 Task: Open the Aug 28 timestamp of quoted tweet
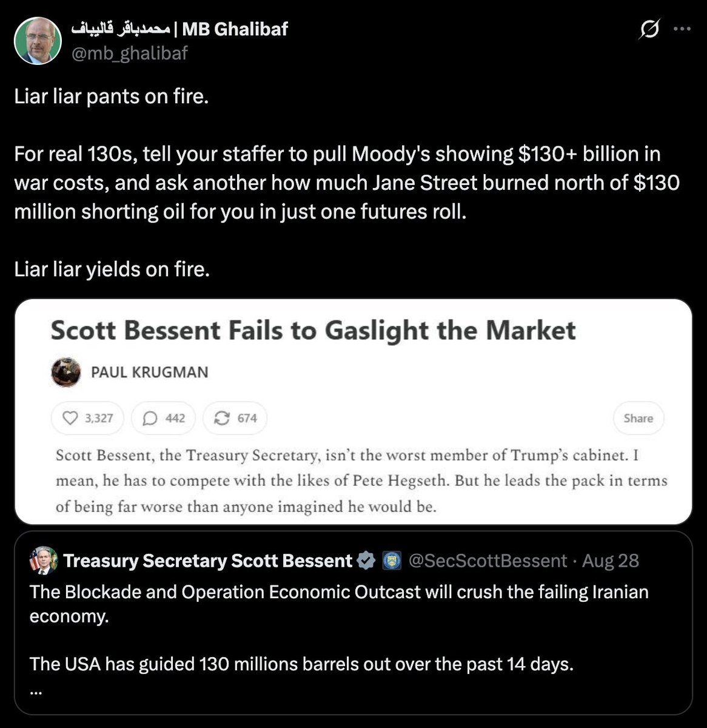point(611,561)
